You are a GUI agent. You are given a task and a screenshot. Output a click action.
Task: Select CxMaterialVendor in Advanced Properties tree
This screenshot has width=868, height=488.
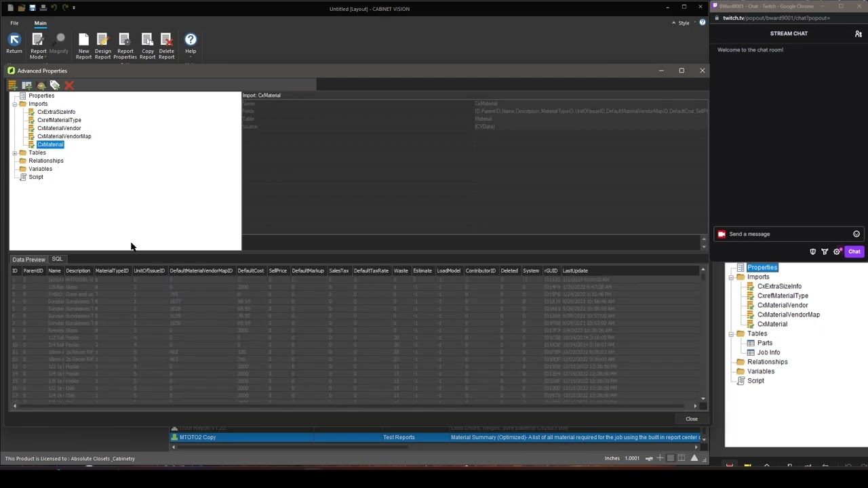(x=59, y=128)
